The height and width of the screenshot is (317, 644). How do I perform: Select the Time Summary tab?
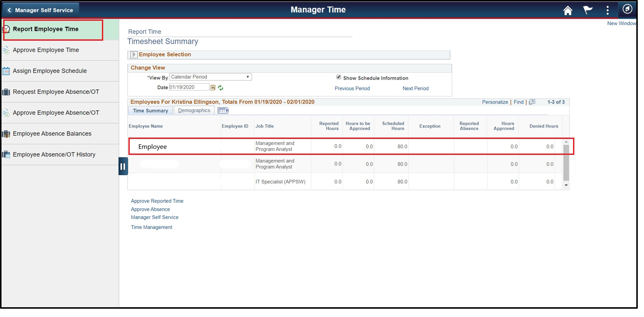pos(150,110)
